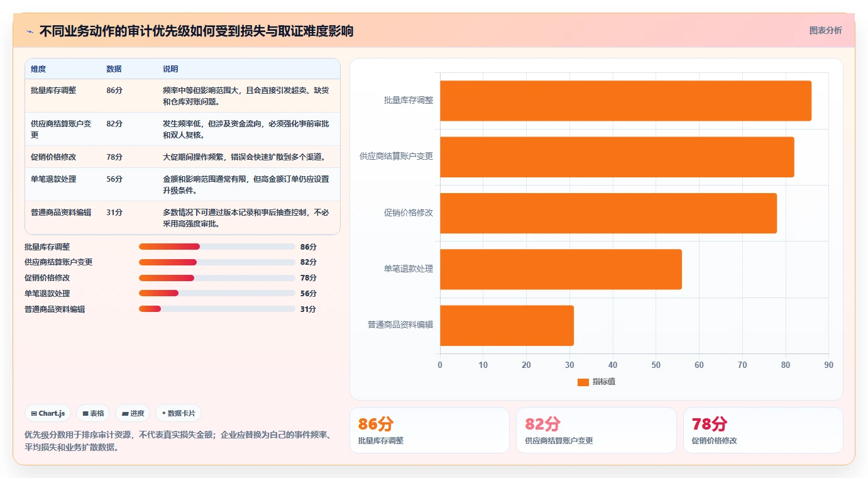Select the 表格 tag chip
Screen dimensions: 868x478
[x=93, y=413]
